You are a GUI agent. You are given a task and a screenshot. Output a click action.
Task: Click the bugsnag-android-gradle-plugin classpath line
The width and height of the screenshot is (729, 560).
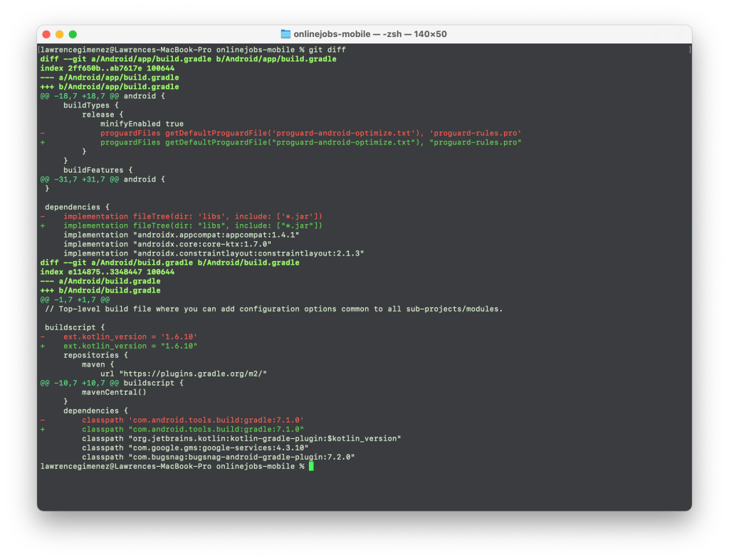tap(218, 457)
